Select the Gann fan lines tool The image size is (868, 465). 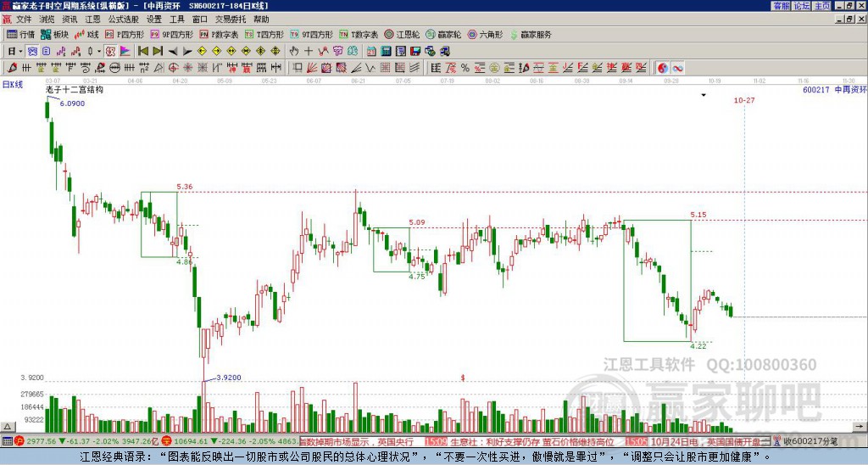pyautogui.click(x=312, y=68)
